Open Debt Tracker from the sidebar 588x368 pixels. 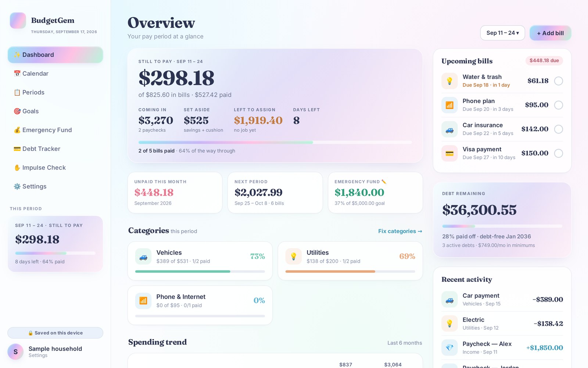(55, 149)
